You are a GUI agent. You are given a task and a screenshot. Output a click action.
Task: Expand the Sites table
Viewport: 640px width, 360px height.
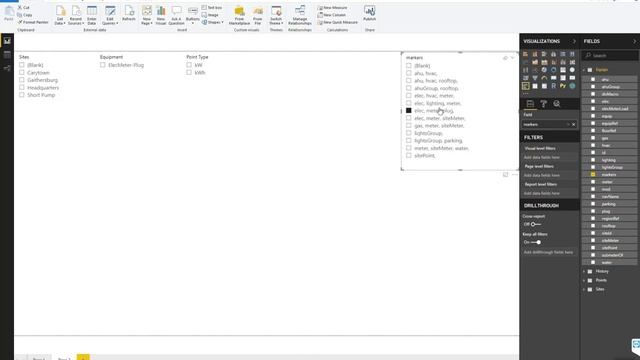click(x=584, y=289)
